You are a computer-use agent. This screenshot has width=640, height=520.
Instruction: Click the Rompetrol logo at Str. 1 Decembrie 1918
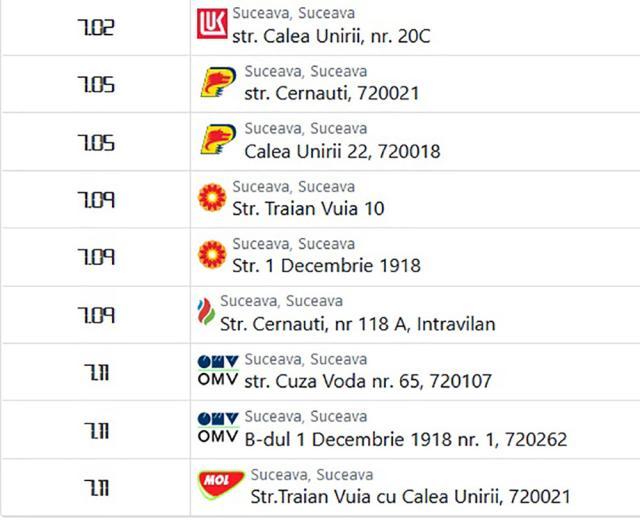coord(212,254)
